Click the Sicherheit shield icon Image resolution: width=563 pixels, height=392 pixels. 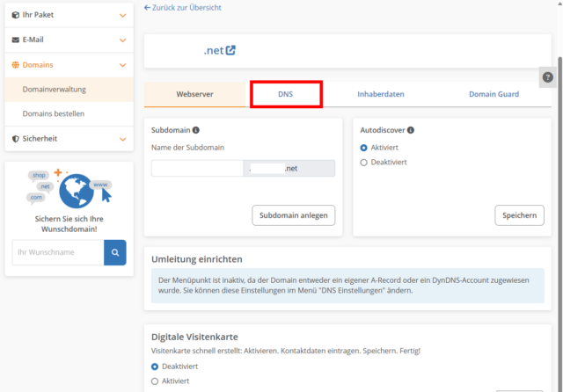pos(16,139)
